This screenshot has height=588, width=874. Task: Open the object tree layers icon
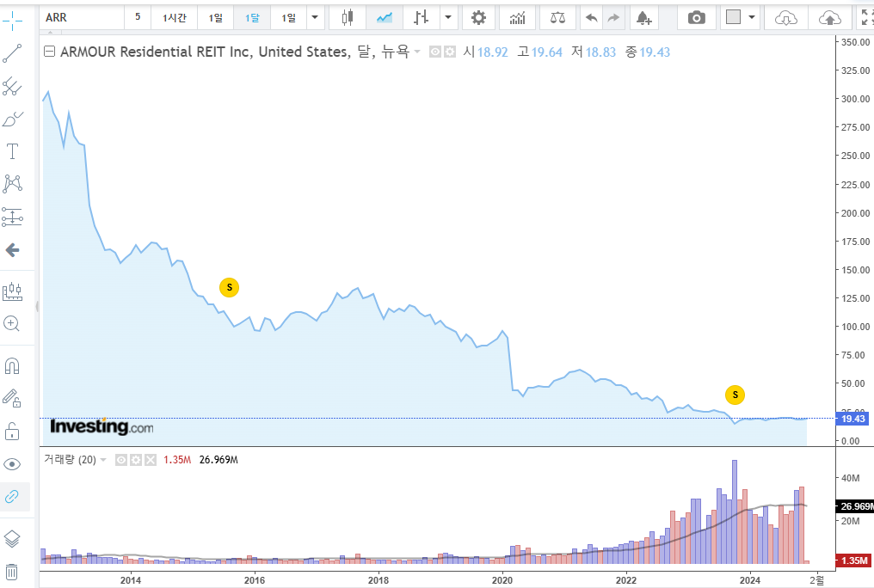12,538
